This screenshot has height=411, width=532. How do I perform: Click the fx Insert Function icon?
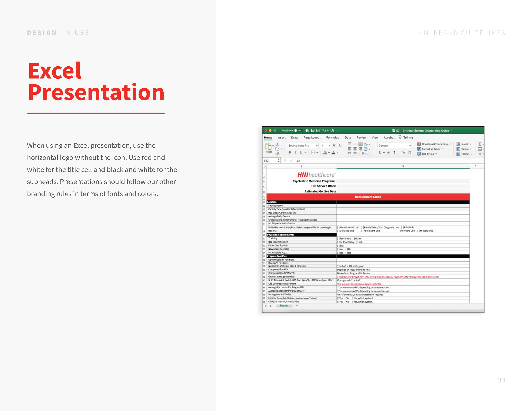tap(298, 160)
